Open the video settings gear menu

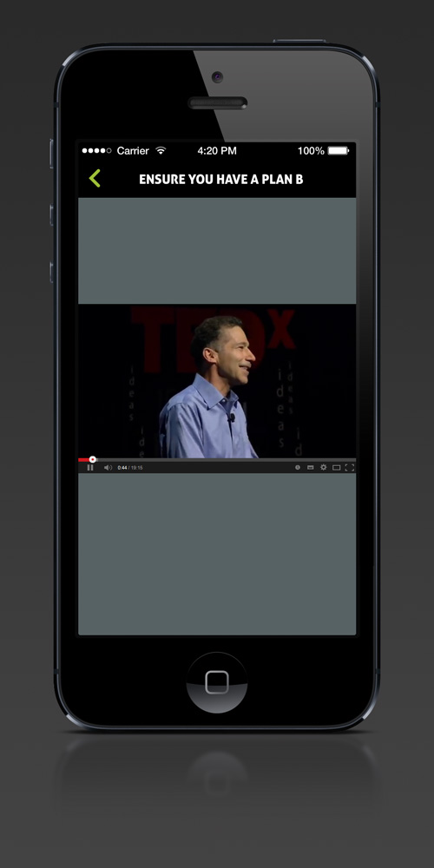pyautogui.click(x=323, y=468)
